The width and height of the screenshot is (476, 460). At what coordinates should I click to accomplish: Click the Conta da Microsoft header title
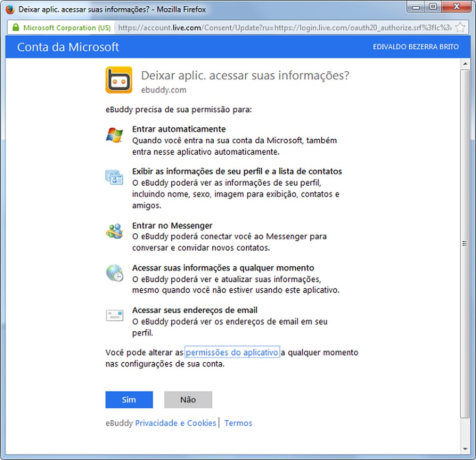coord(68,47)
